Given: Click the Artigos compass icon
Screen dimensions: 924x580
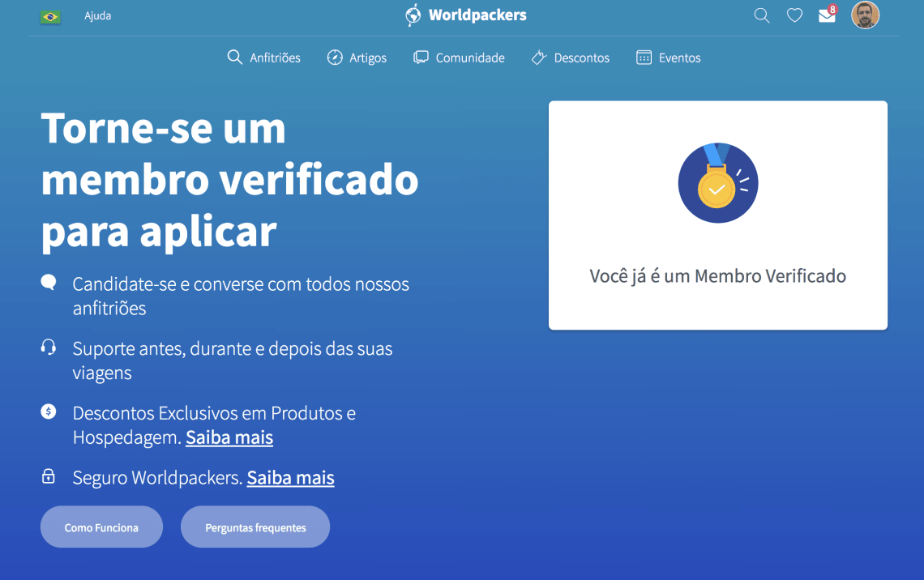Looking at the screenshot, I should coord(335,58).
